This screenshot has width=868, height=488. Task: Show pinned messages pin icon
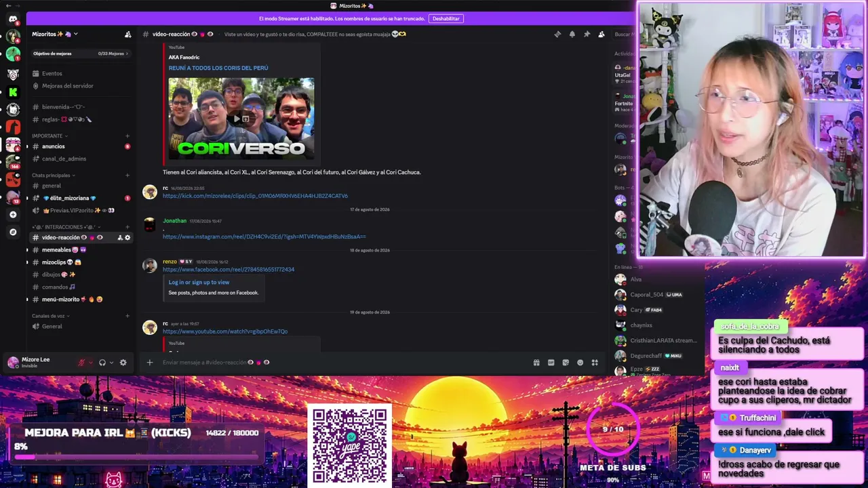tap(587, 34)
